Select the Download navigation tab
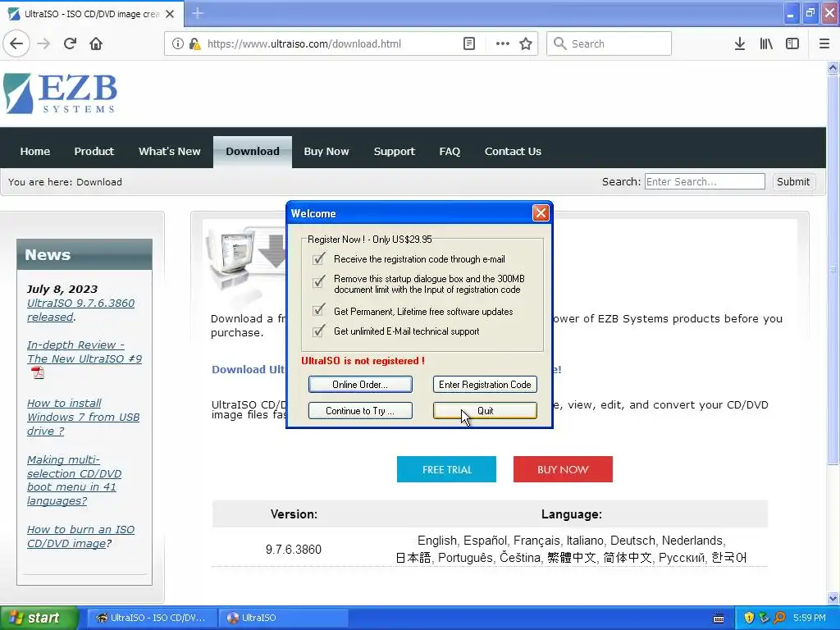The width and height of the screenshot is (840, 630). click(253, 152)
